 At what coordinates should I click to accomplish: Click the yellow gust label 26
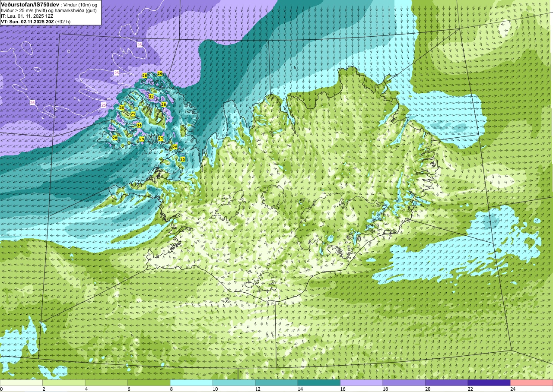(x=160, y=73)
